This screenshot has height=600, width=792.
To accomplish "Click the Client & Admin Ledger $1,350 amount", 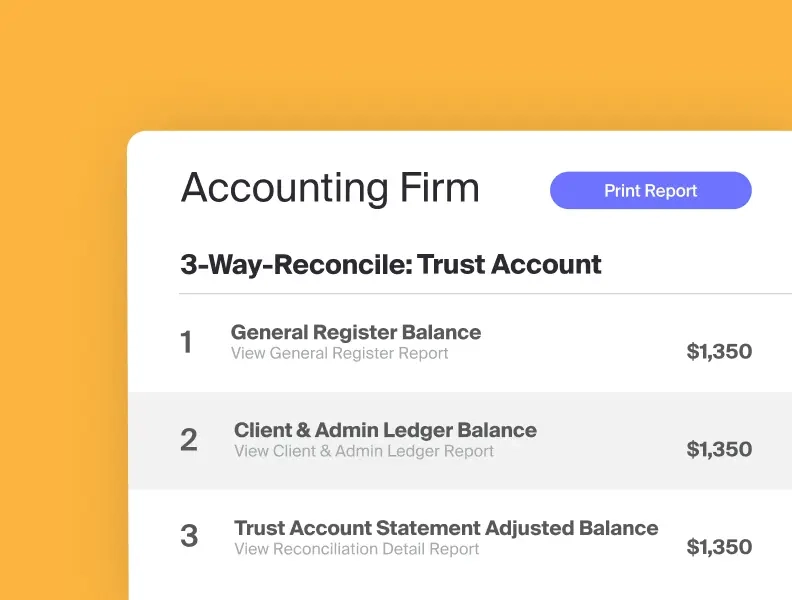I will click(x=719, y=449).
